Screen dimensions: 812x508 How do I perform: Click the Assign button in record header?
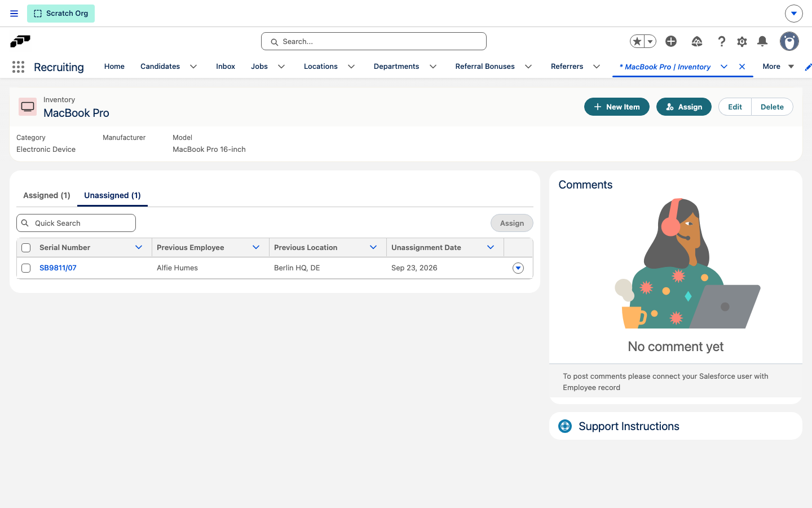coord(684,107)
